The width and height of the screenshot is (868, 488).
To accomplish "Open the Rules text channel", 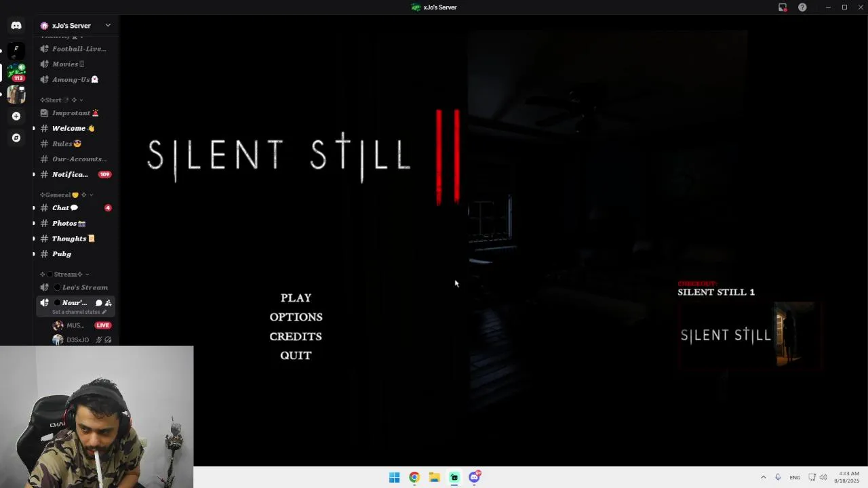I will 75,144.
